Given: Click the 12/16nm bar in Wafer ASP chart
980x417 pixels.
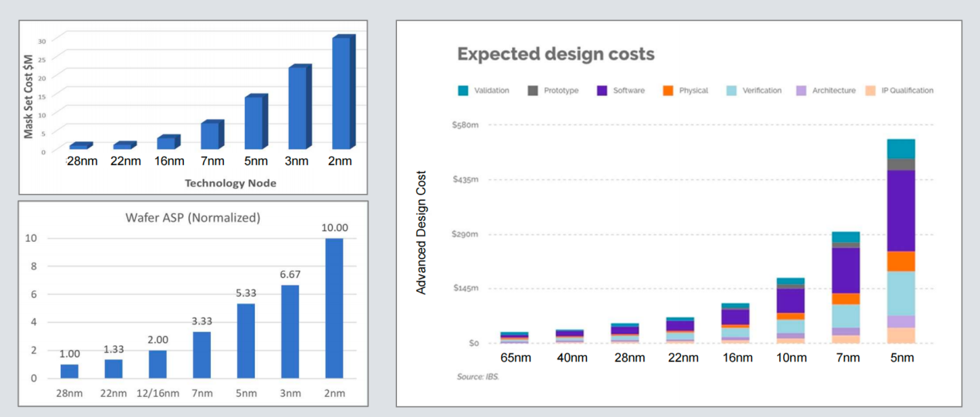Looking at the screenshot, I should [158, 364].
